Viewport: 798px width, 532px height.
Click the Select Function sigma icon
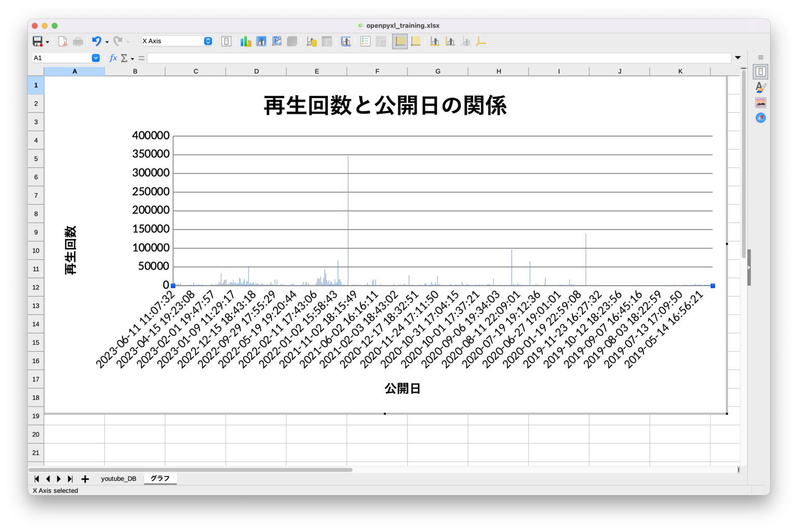tap(125, 58)
